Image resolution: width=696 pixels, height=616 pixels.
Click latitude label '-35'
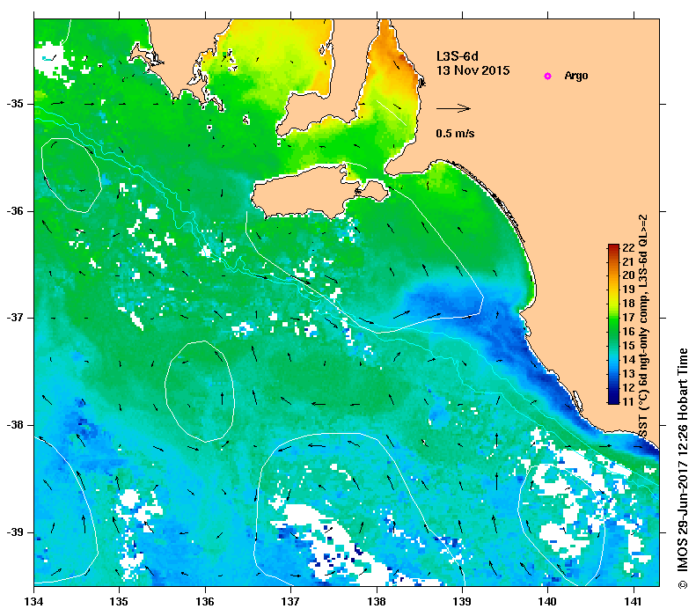(15, 104)
